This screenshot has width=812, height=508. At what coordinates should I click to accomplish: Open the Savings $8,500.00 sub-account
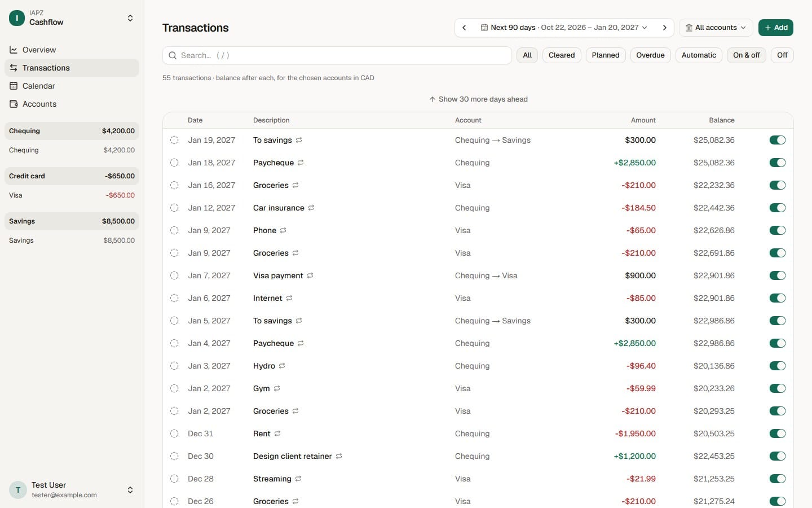(x=72, y=240)
